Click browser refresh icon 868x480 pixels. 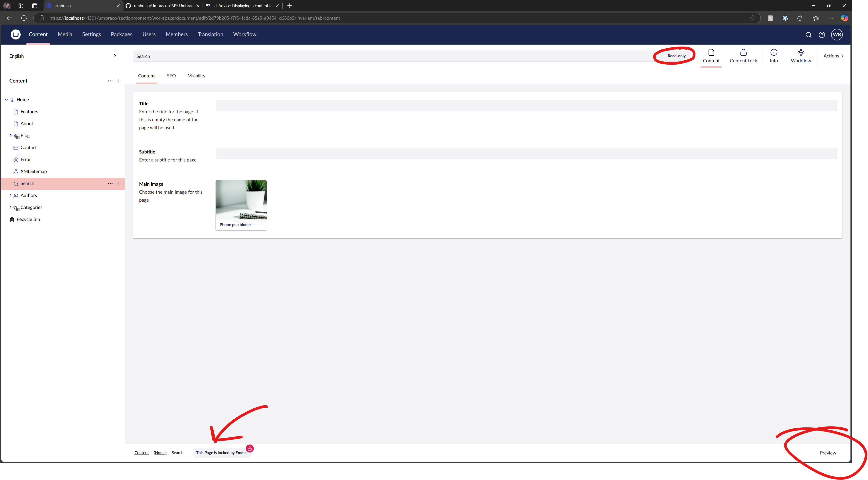coord(24,18)
